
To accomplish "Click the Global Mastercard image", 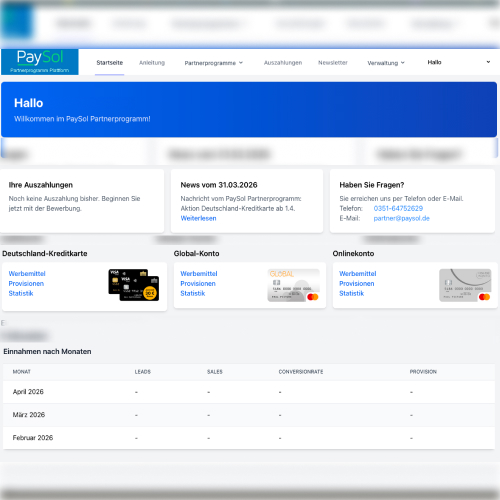I will (x=293, y=285).
